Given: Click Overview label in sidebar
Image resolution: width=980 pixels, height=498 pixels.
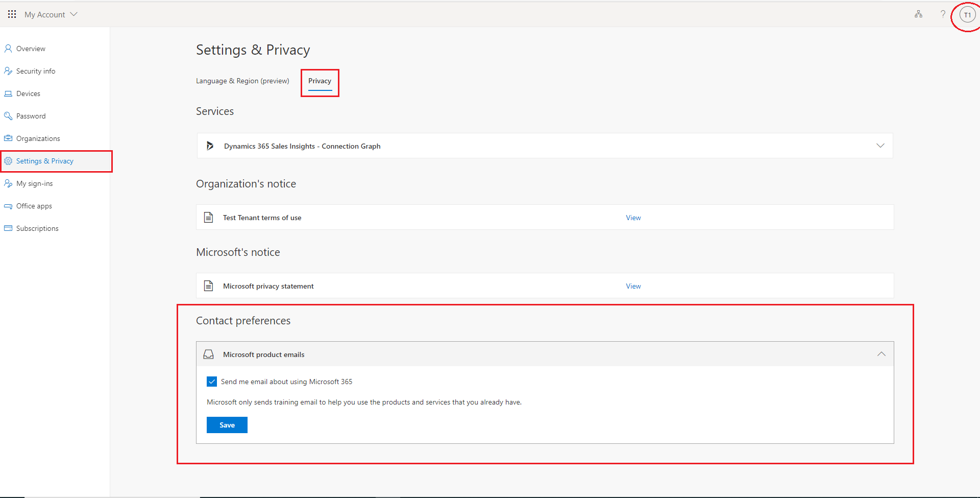Looking at the screenshot, I should pos(31,49).
